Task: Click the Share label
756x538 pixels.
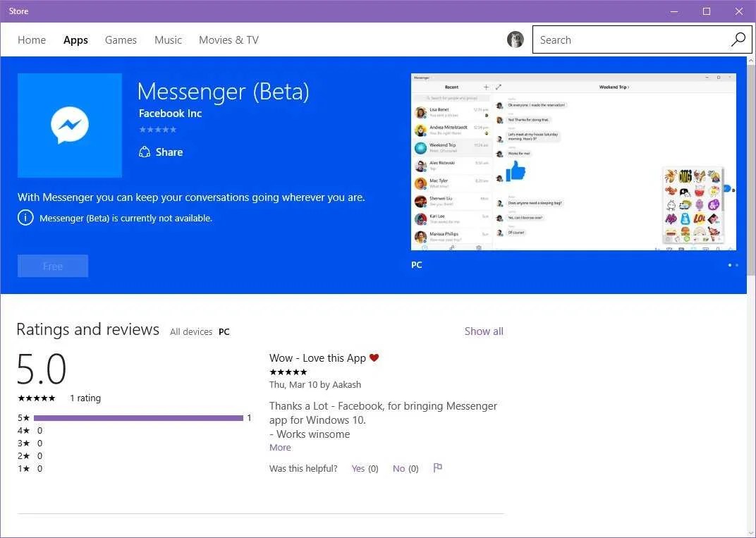Action: (169, 152)
